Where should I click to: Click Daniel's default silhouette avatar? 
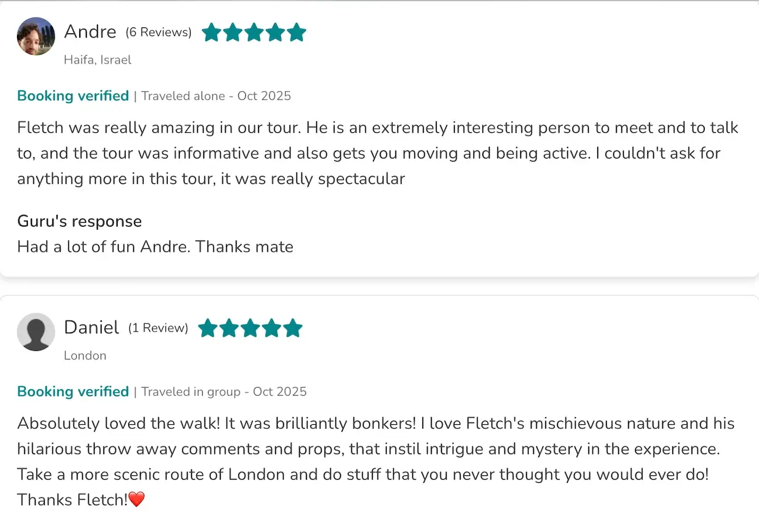click(x=36, y=332)
